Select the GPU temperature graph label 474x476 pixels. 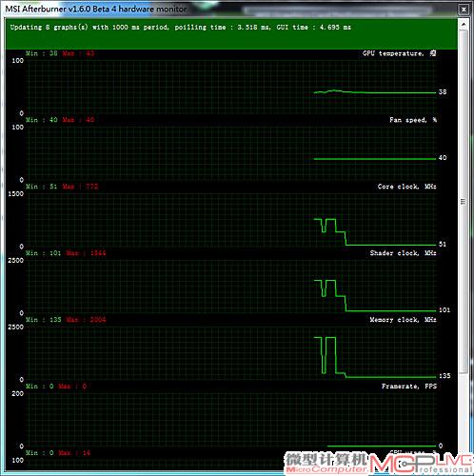(399, 53)
